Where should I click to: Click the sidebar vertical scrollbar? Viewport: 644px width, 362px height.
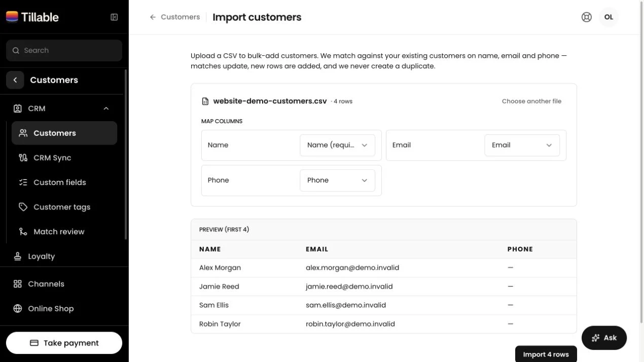(126, 155)
